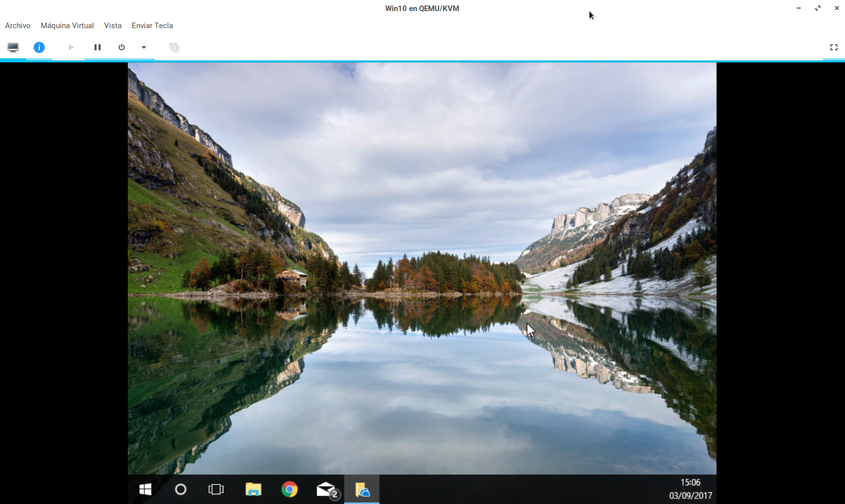The image size is (845, 504).
Task: Open the Archivo menu
Action: click(18, 26)
